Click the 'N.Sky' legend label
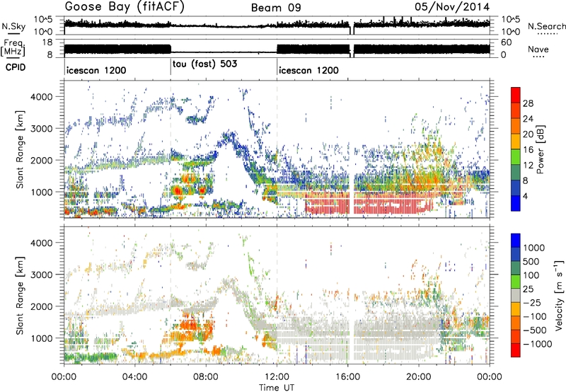The width and height of the screenshot is (566, 392). [x=13, y=26]
